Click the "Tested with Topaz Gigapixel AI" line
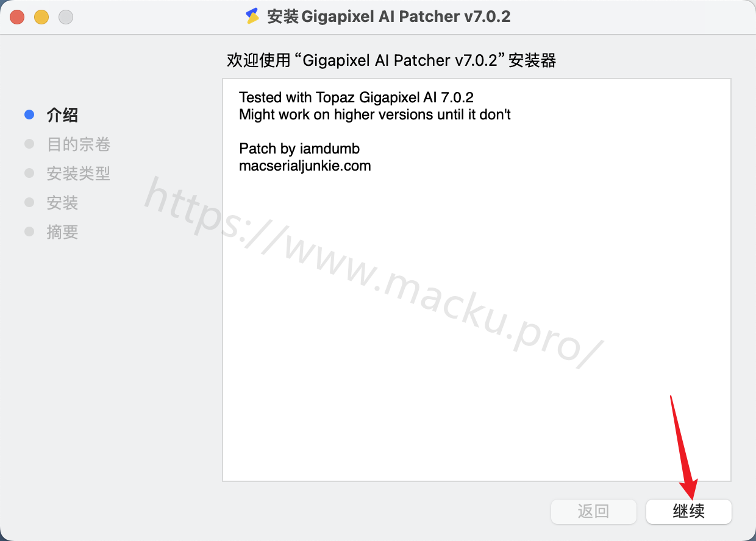Screen dimensions: 756x541 click(x=356, y=97)
